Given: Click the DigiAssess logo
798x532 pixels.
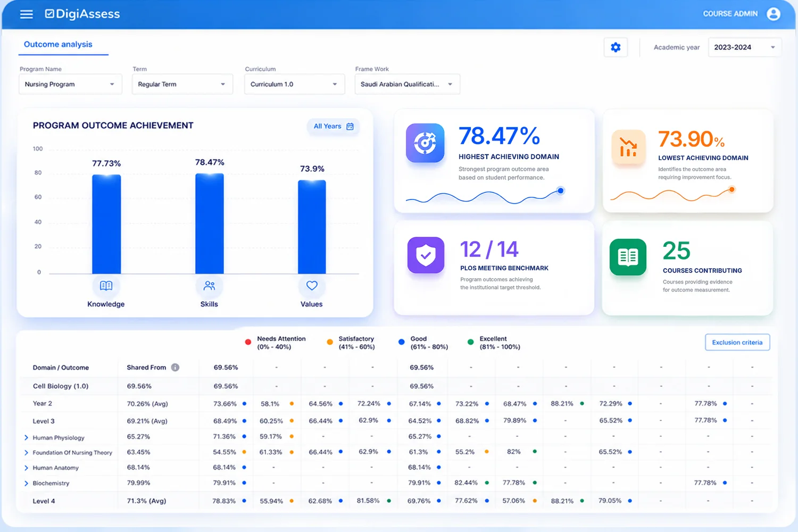Looking at the screenshot, I should tap(82, 14).
